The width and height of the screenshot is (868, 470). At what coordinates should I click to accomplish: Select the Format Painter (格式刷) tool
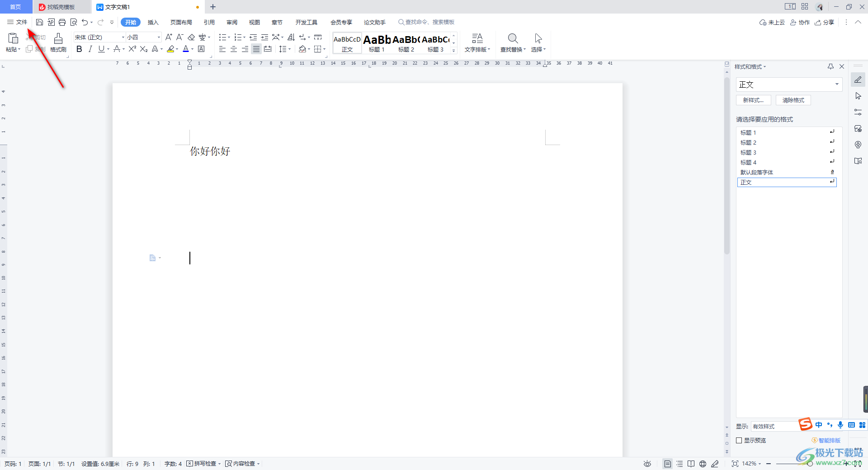[x=58, y=43]
